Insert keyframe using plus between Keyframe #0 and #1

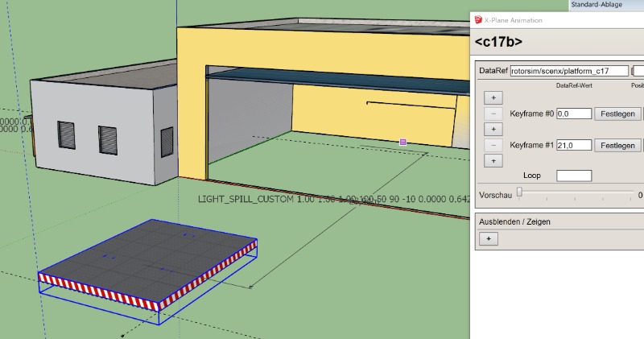pos(491,129)
